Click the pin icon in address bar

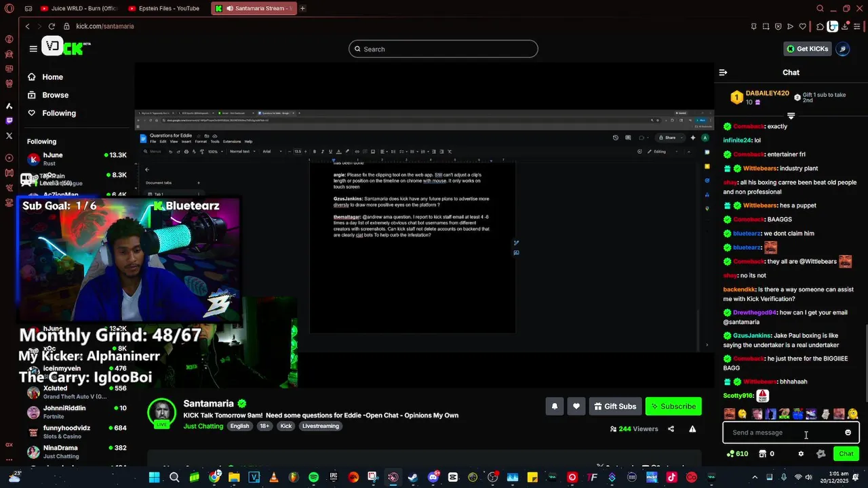coord(753,26)
